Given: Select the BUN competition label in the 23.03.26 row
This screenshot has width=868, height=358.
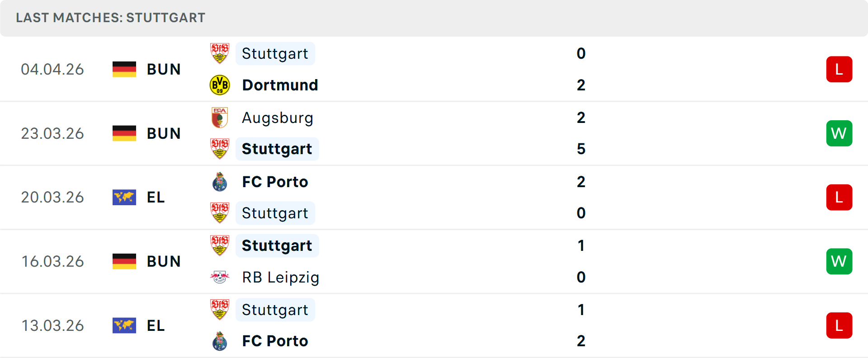Looking at the screenshot, I should click(164, 133).
